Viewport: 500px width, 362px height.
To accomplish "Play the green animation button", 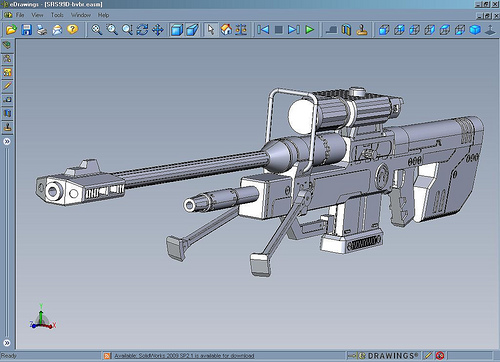I will point(310,30).
